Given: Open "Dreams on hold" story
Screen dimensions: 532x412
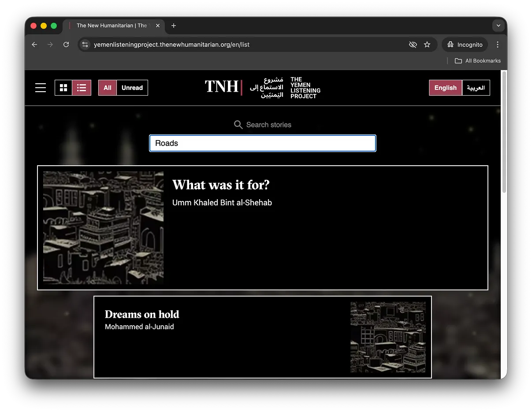Looking at the screenshot, I should (x=142, y=315).
